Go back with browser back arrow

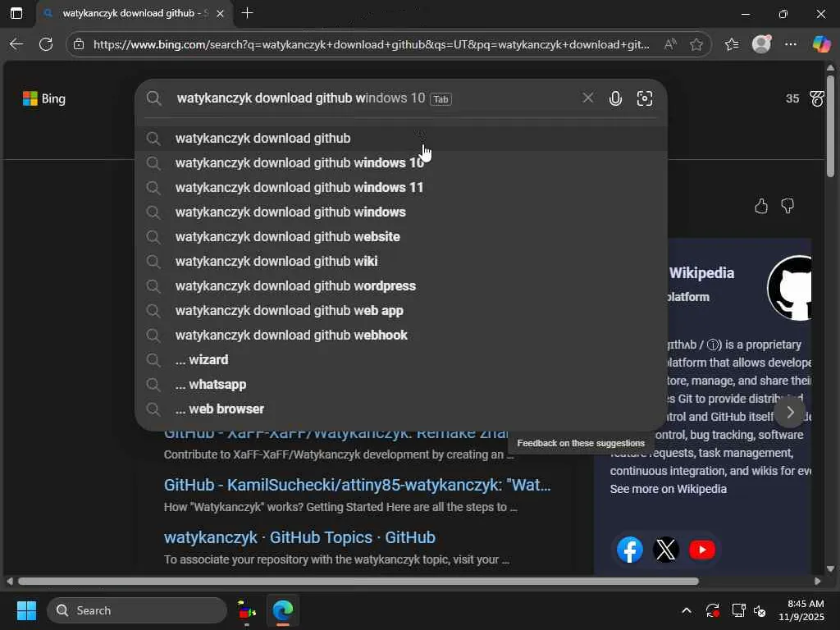[x=16, y=44]
